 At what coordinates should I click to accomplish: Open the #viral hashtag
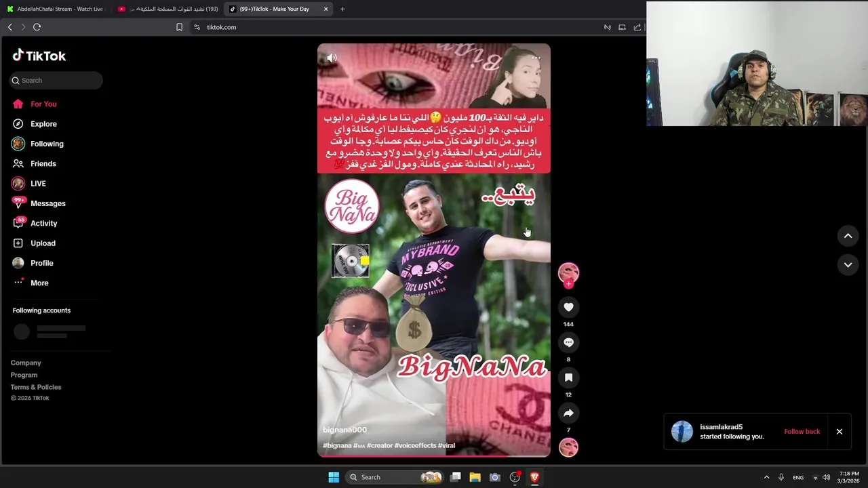[x=446, y=445]
